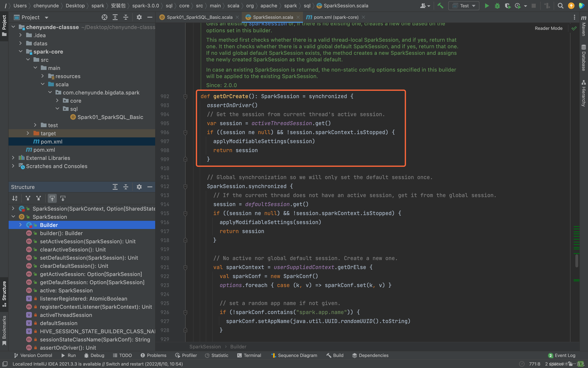Collapse spark-core module

coord(21,52)
